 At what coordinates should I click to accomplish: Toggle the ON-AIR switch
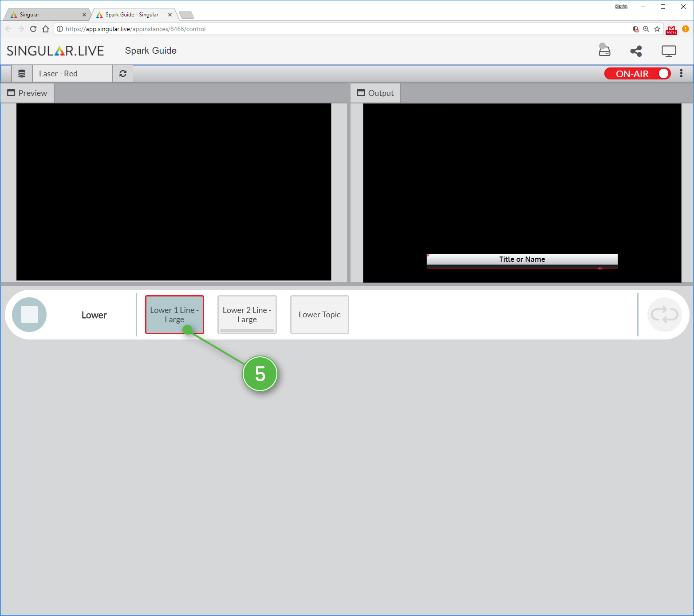(638, 74)
